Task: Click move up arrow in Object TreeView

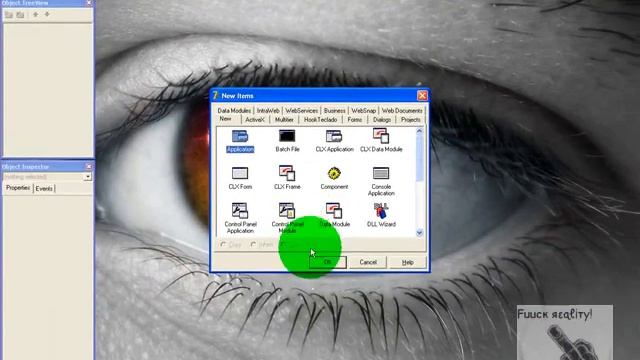Action: (36, 15)
